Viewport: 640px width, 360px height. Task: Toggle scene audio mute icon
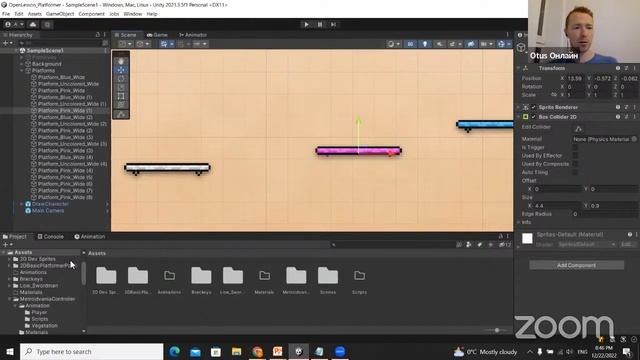439,44
